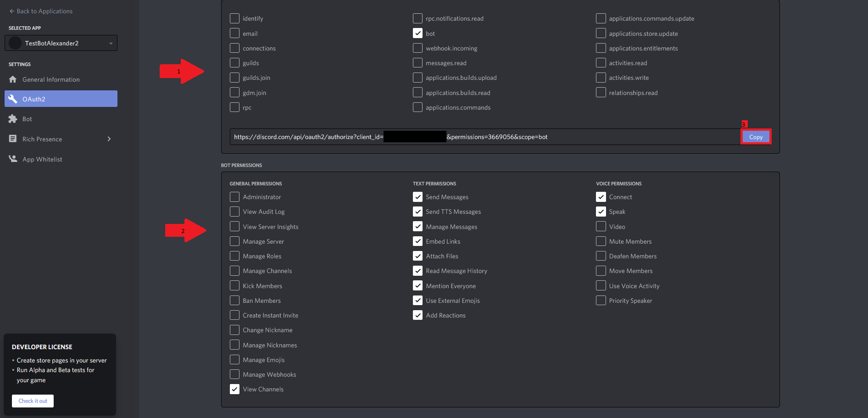Check the Administrator permission

(x=234, y=197)
